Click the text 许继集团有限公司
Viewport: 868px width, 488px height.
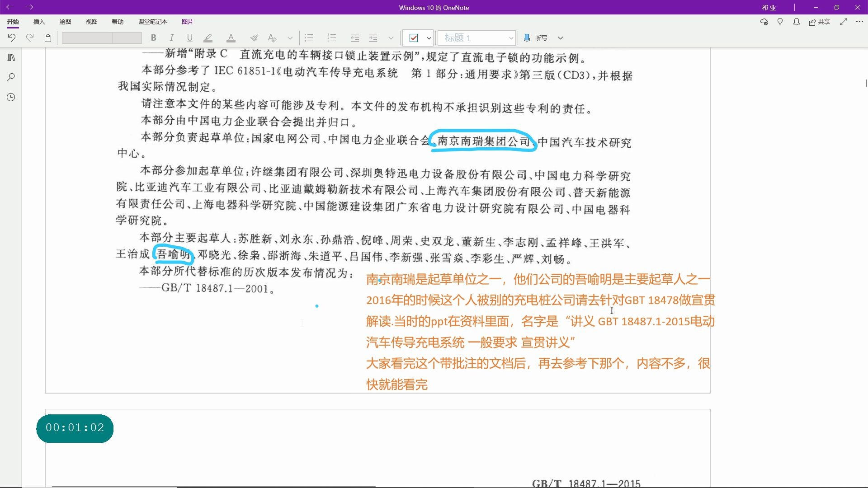(x=297, y=172)
